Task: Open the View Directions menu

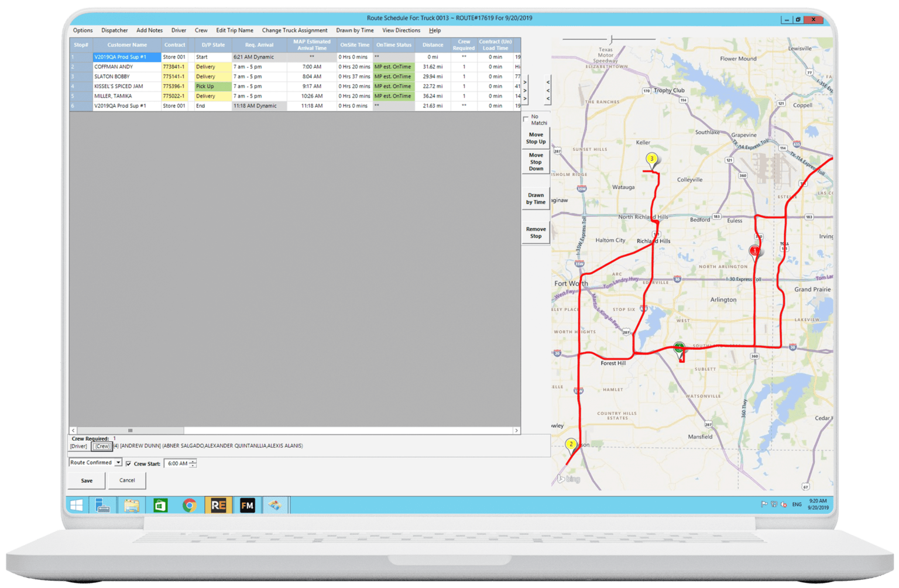Action: (401, 30)
